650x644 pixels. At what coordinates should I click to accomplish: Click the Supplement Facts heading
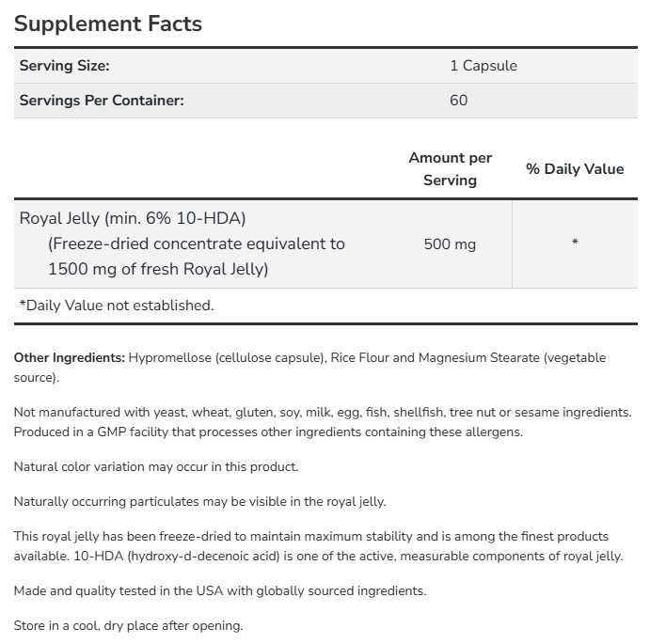pos(108,24)
